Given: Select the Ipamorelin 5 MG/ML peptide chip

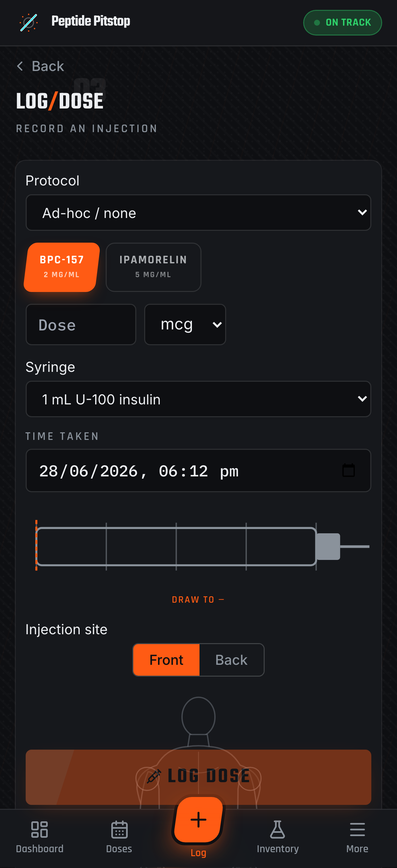Looking at the screenshot, I should [x=153, y=267].
